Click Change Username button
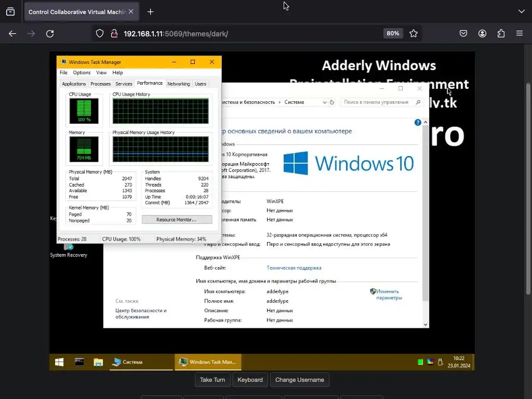The image size is (532, 399). tap(300, 380)
